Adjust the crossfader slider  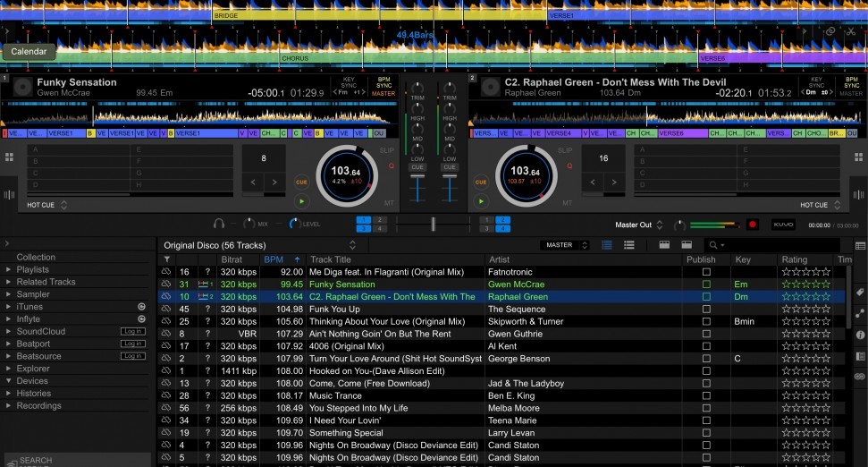pos(434,224)
